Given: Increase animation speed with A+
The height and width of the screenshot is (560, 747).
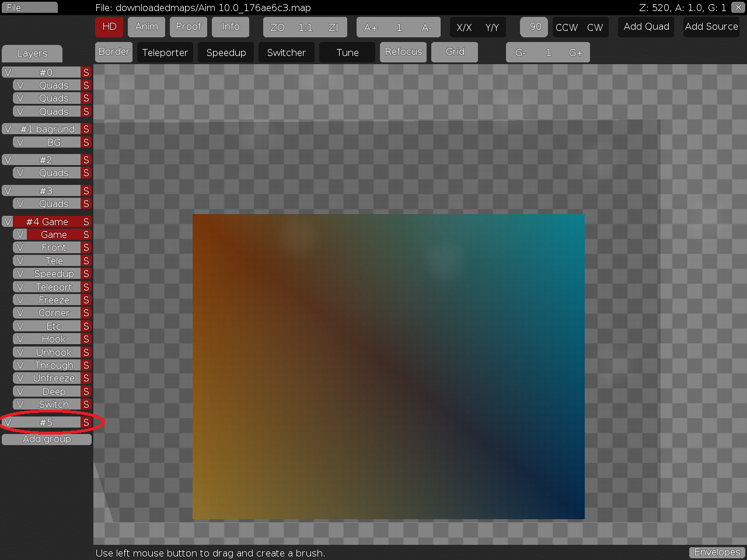Looking at the screenshot, I should point(371,27).
